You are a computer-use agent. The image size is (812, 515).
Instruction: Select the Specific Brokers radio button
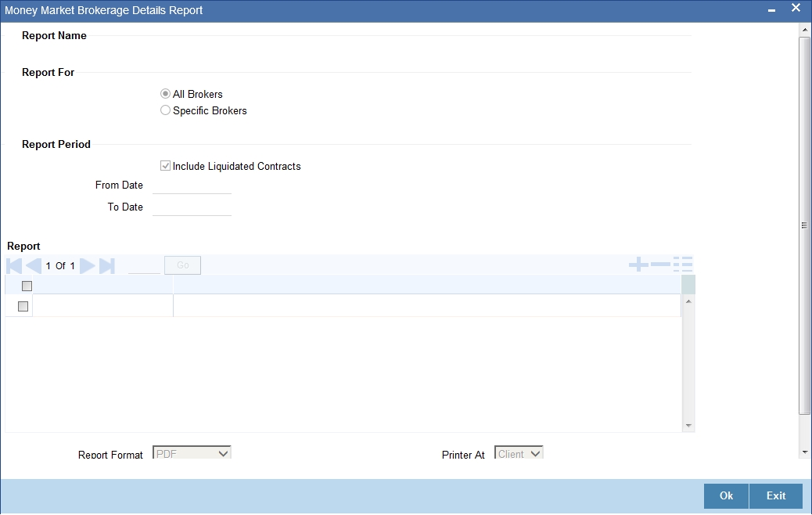pyautogui.click(x=165, y=110)
